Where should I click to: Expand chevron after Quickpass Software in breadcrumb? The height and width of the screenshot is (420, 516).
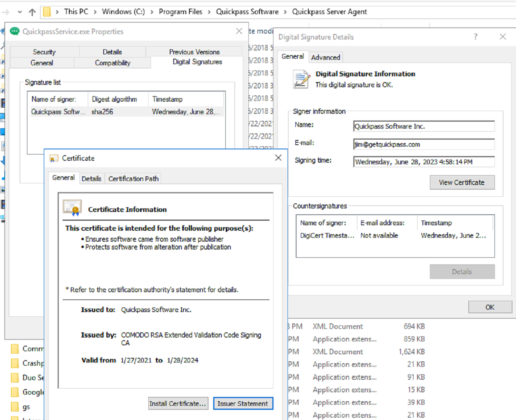click(285, 12)
